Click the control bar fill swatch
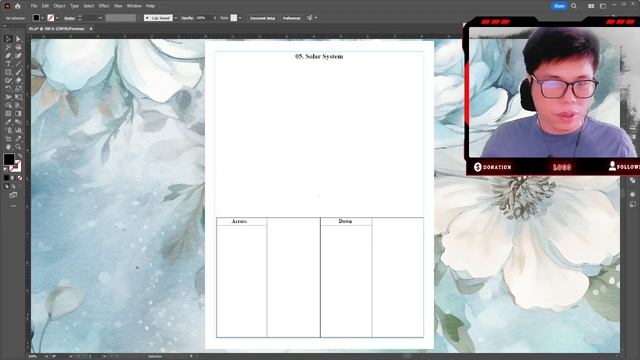640x360 pixels. pyautogui.click(x=36, y=18)
